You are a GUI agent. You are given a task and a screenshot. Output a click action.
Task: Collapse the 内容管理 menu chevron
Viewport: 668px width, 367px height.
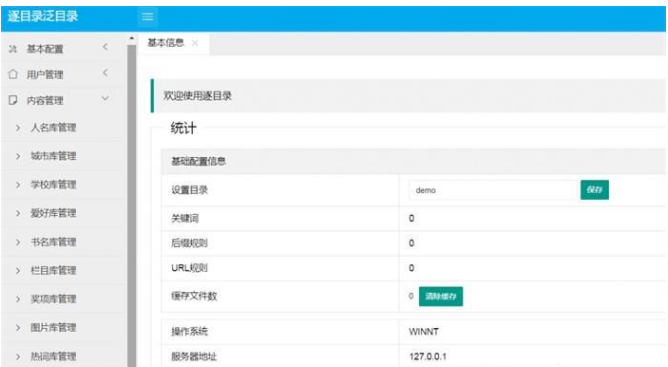click(105, 99)
